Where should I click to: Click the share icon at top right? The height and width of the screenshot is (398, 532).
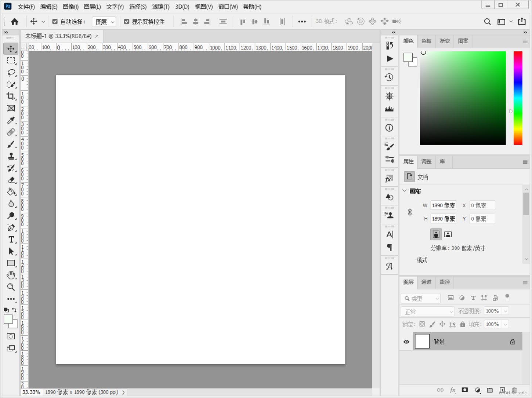[x=522, y=21]
